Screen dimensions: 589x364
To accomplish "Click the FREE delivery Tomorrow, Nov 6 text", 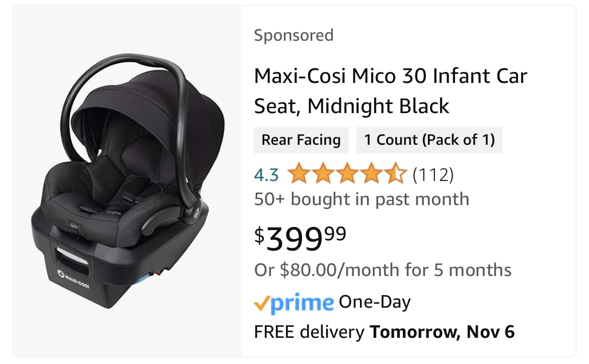I will tap(384, 332).
